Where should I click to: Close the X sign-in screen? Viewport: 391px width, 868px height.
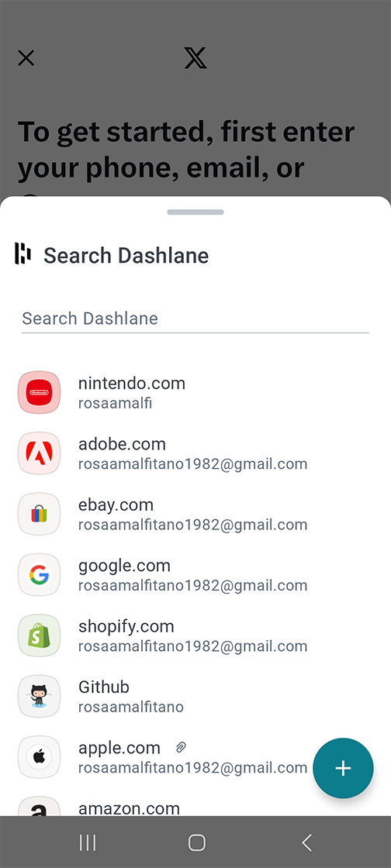click(x=26, y=57)
